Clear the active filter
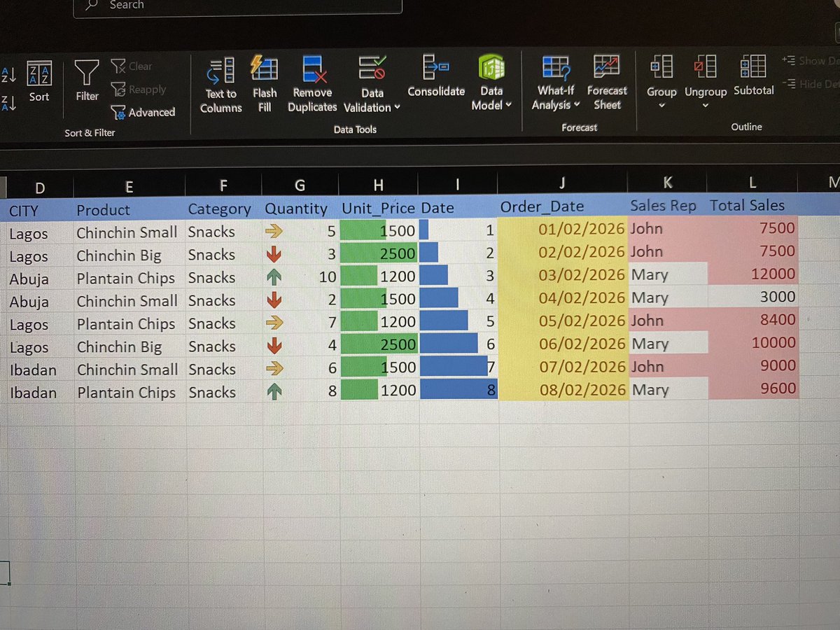 coord(132,66)
